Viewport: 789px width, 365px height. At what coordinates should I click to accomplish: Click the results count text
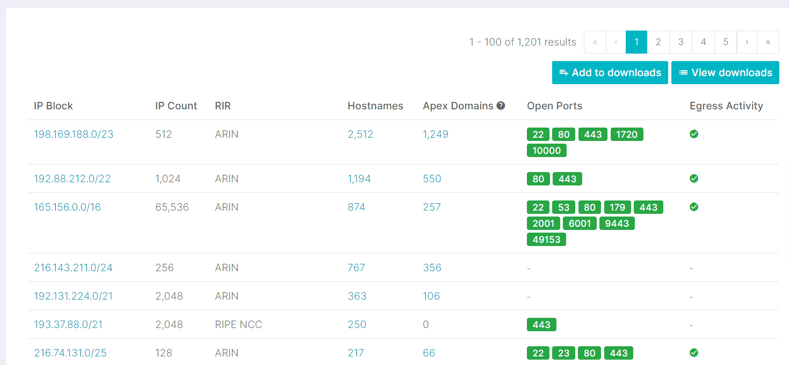[523, 42]
